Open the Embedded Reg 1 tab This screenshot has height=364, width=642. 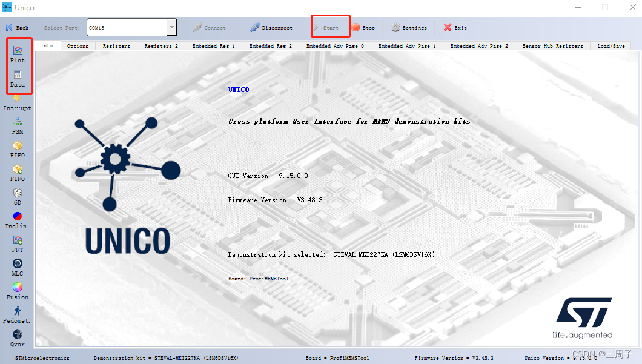pos(214,46)
